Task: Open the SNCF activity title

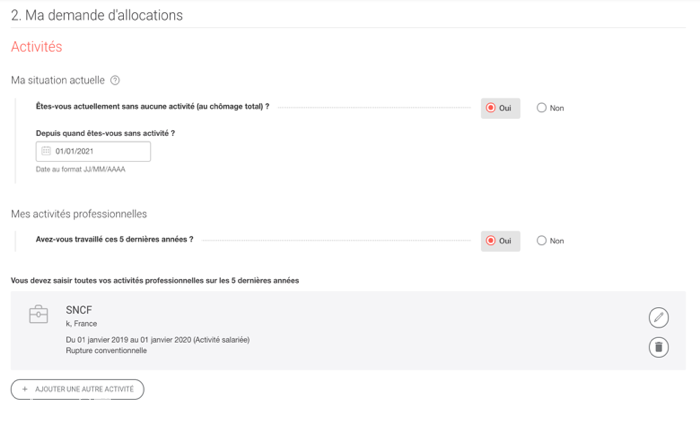Action: [79, 310]
